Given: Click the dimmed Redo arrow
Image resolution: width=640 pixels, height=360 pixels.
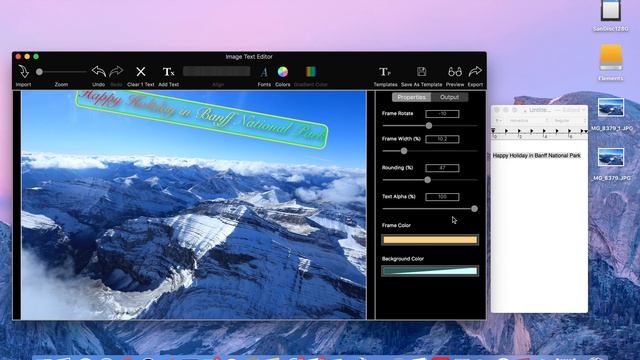Looking at the screenshot, I should click(x=116, y=72).
